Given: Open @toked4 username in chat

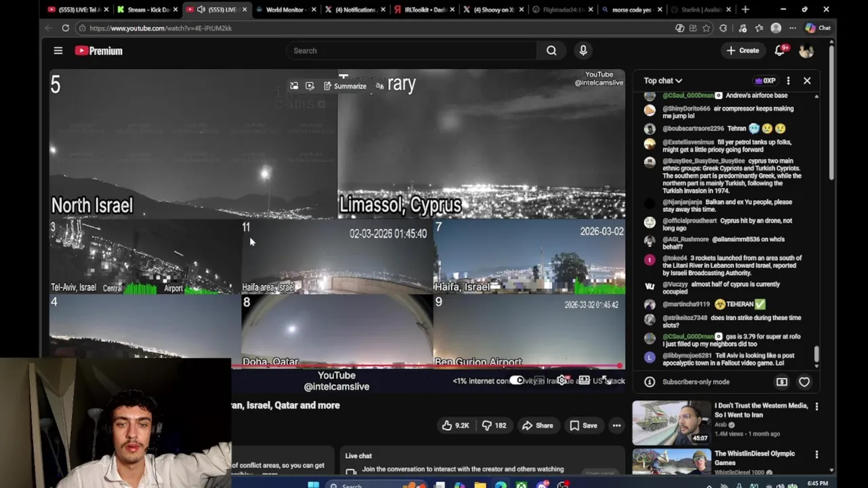Looking at the screenshot, I should pyautogui.click(x=675, y=258).
